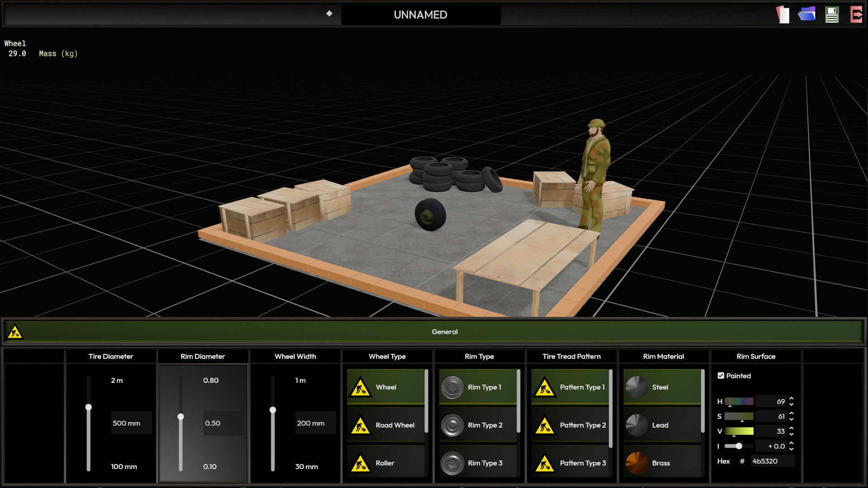Select Rim Type 1 with its rim icon
This screenshot has width=868, height=488.
453,387
